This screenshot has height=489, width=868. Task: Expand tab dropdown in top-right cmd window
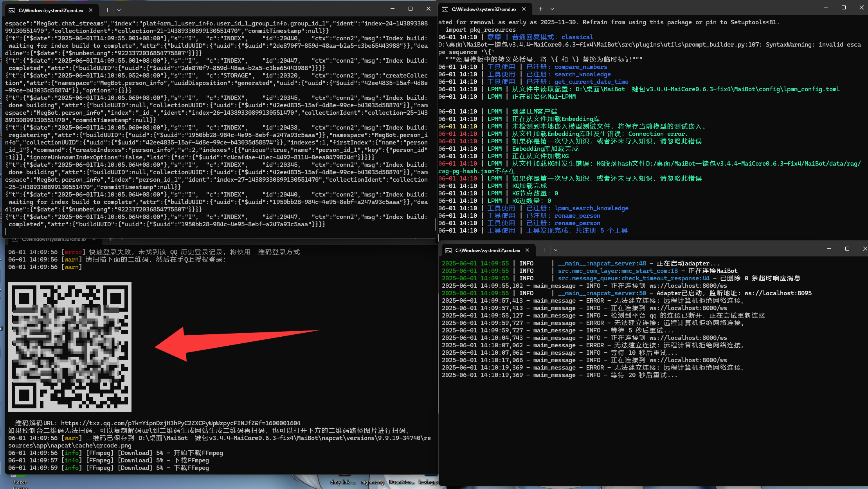coord(552,9)
